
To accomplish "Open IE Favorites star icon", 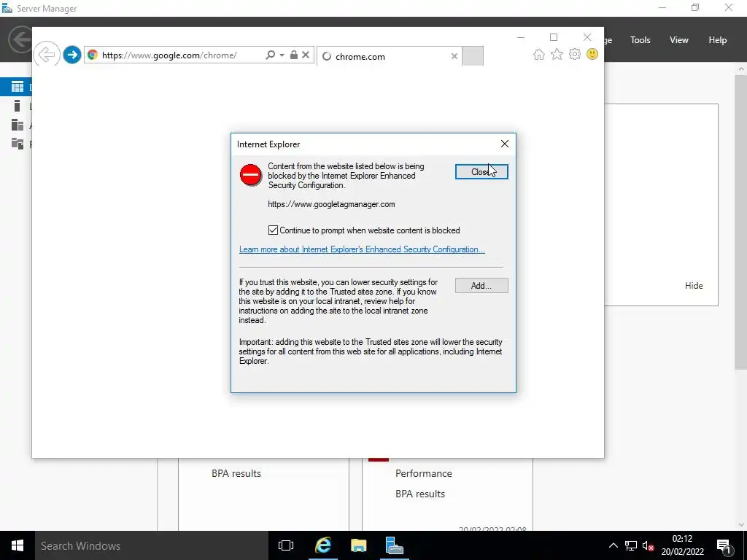I will (557, 54).
